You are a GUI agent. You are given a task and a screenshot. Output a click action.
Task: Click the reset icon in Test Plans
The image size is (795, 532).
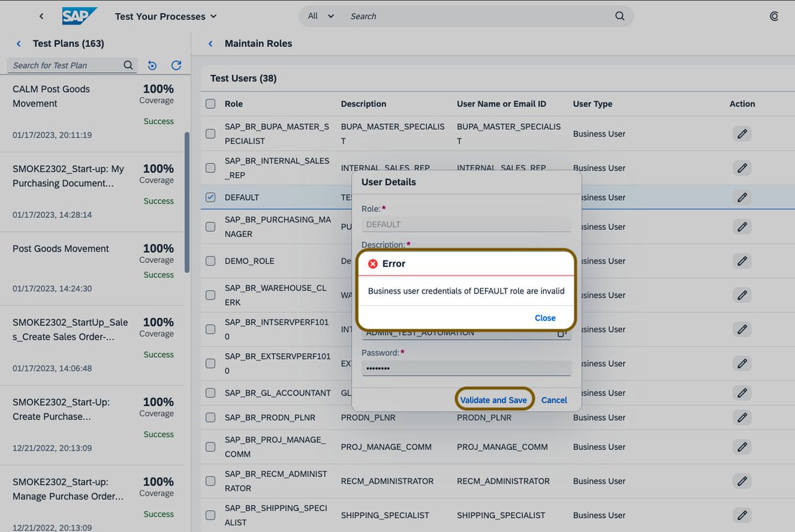point(152,65)
